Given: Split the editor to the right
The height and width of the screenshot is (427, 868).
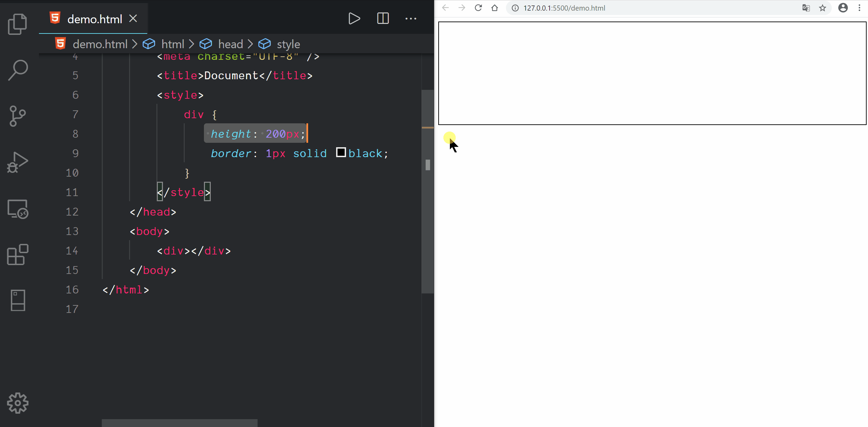Looking at the screenshot, I should click(383, 18).
